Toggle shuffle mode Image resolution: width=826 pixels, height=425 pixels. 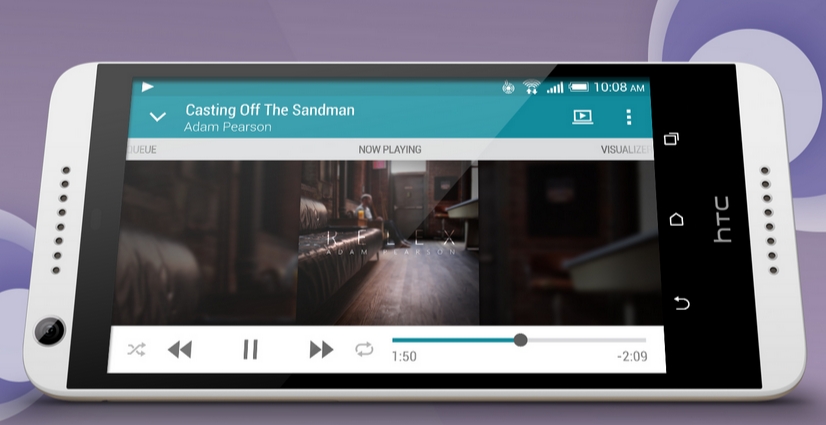[x=136, y=349]
